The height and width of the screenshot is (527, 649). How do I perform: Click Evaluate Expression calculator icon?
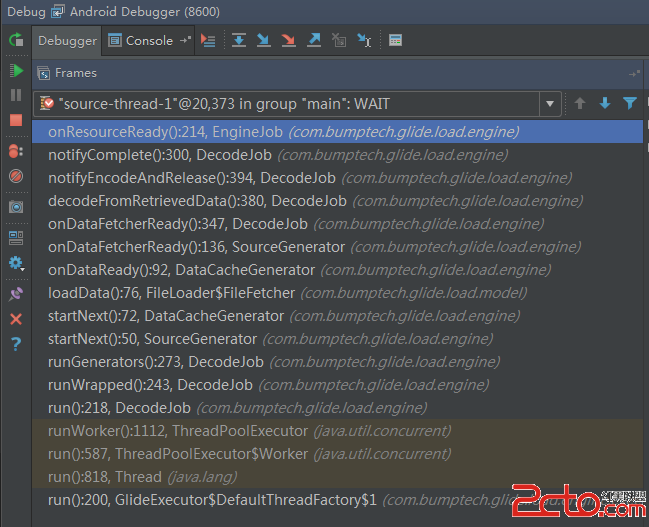click(x=395, y=40)
